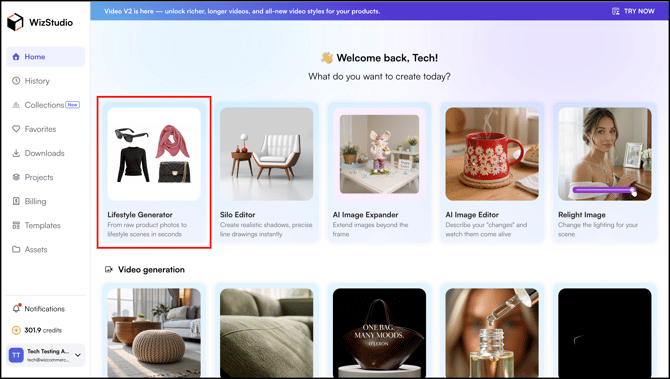The width and height of the screenshot is (670, 379).
Task: Click the New badge beside Collections
Action: click(x=72, y=105)
